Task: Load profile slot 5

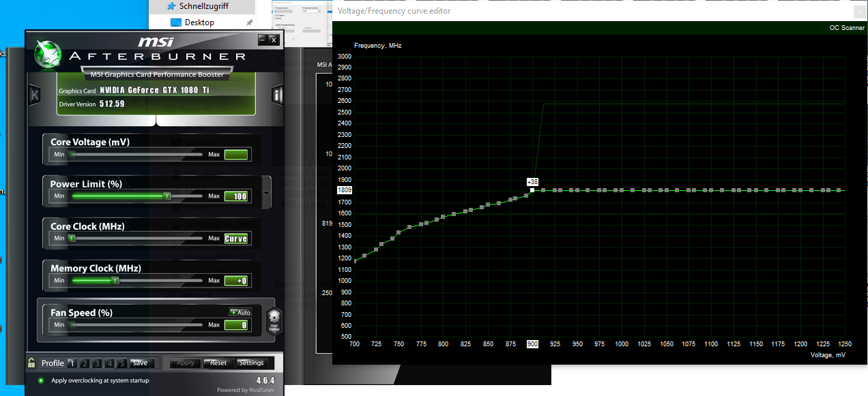Action: click(121, 363)
